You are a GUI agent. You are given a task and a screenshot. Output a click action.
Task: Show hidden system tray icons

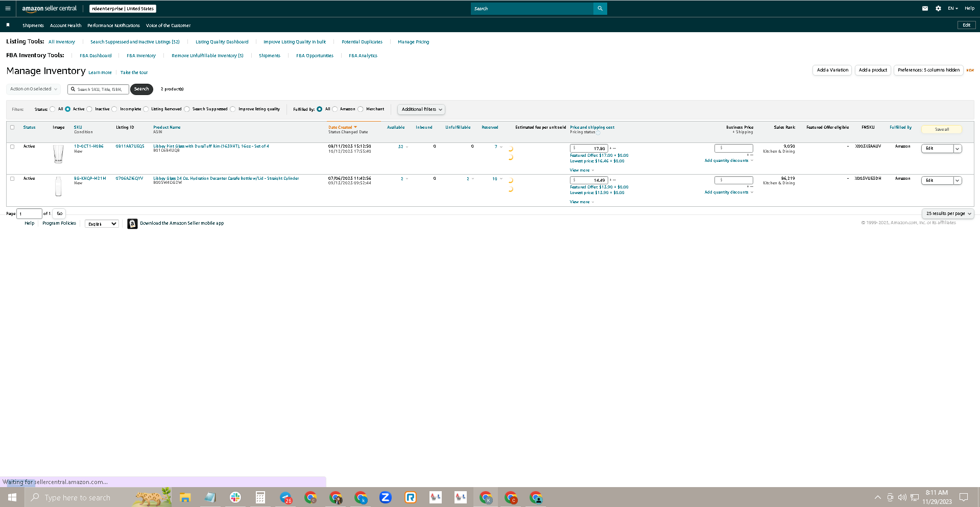(877, 497)
